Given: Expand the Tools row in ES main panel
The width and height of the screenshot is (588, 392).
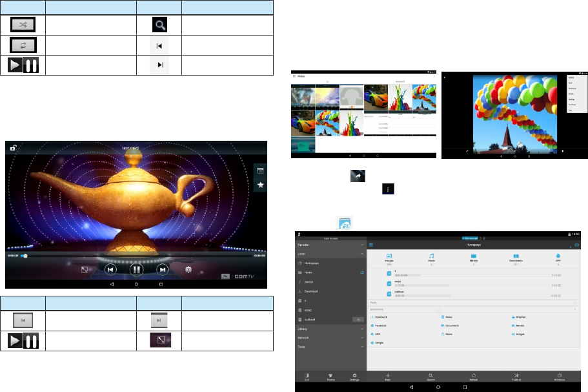Looking at the screenshot, I should [x=473, y=303].
